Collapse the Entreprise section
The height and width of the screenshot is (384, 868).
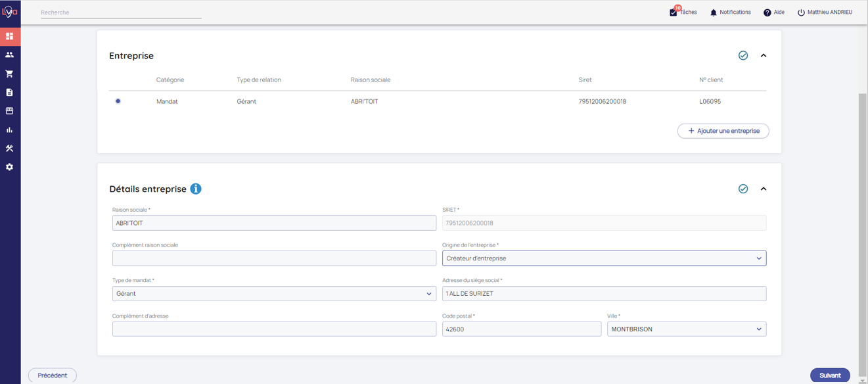tap(764, 56)
